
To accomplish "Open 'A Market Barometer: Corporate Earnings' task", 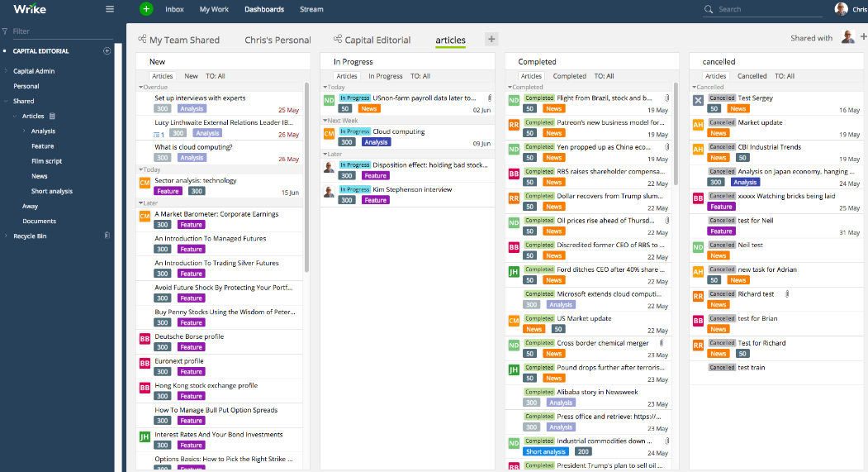I will coord(216,214).
